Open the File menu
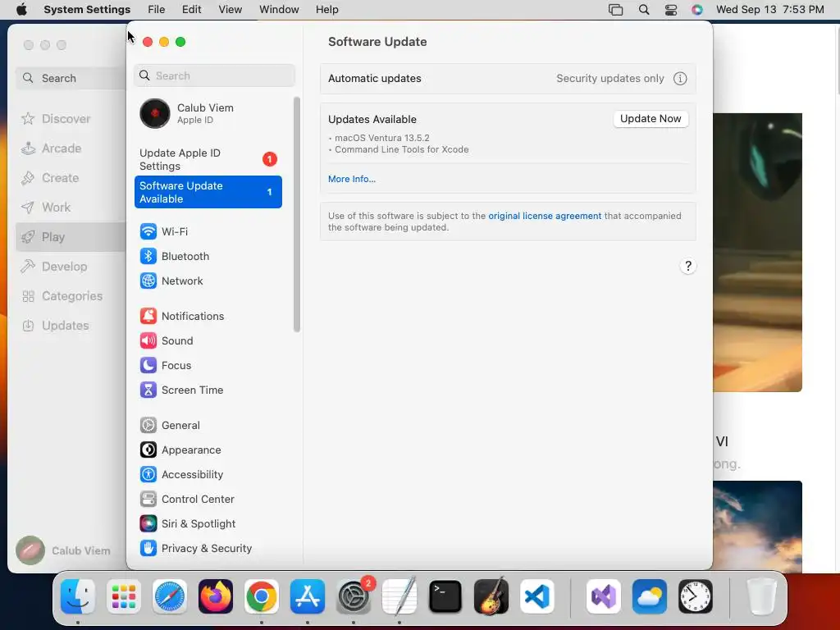This screenshot has width=840, height=630. [157, 10]
